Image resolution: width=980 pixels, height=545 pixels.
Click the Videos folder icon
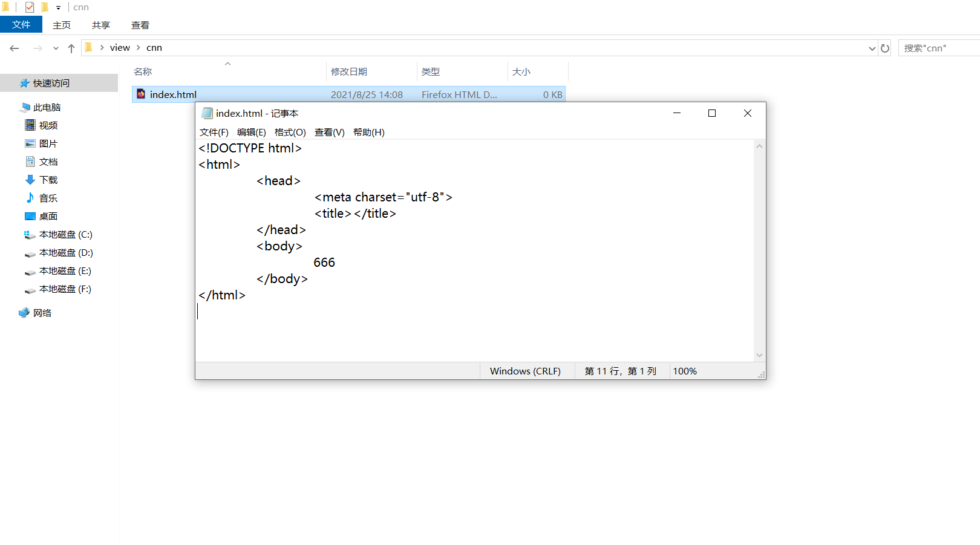[30, 125]
